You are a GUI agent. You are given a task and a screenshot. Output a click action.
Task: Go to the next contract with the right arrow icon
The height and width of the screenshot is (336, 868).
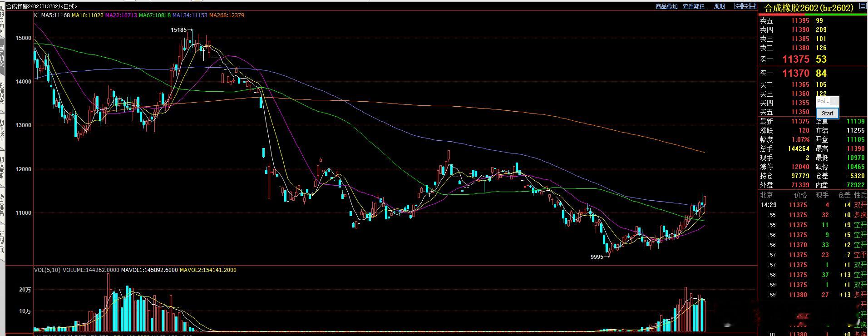coord(746,6)
